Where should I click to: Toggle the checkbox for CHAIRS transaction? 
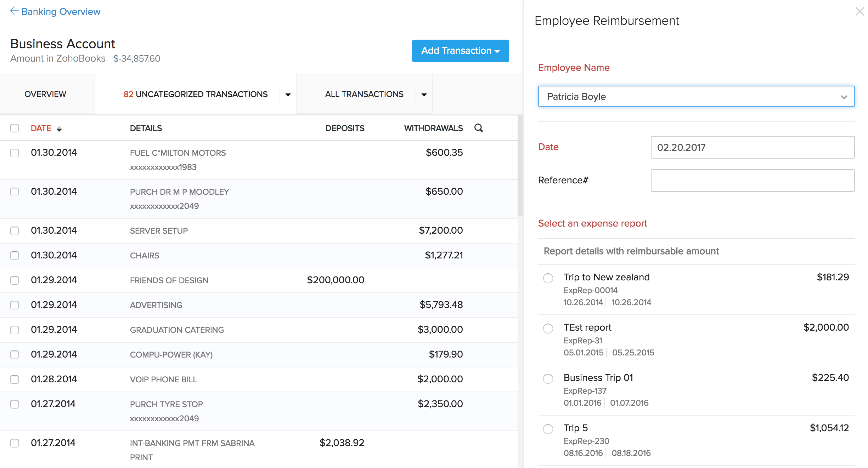click(15, 255)
